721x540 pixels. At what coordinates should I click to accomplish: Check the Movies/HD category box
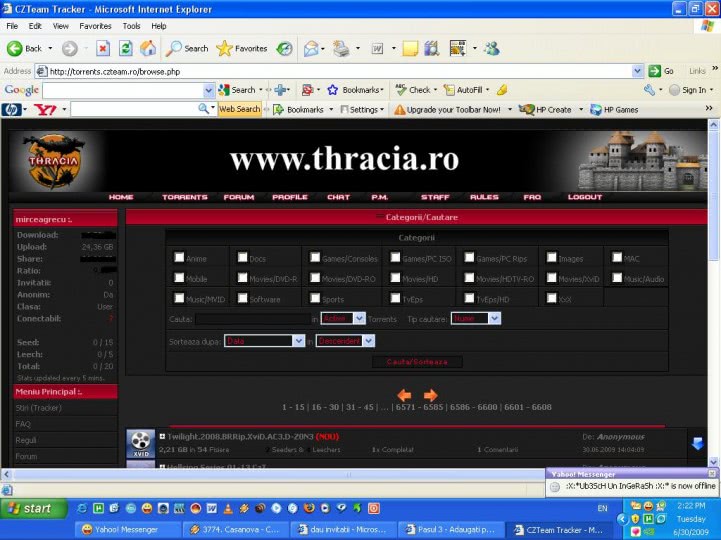[x=396, y=278]
